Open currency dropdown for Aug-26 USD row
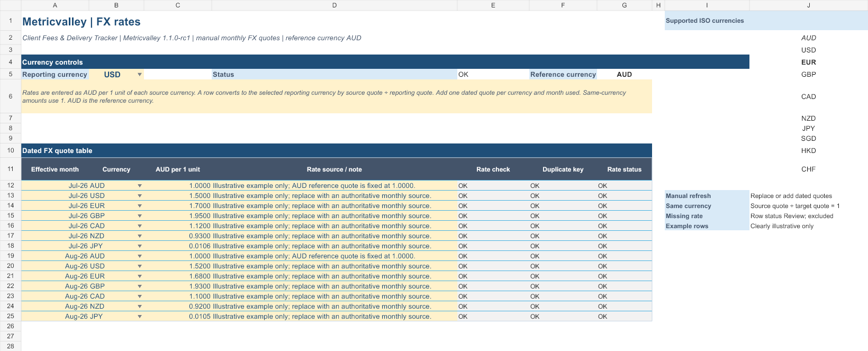The image size is (868, 351). click(x=140, y=266)
